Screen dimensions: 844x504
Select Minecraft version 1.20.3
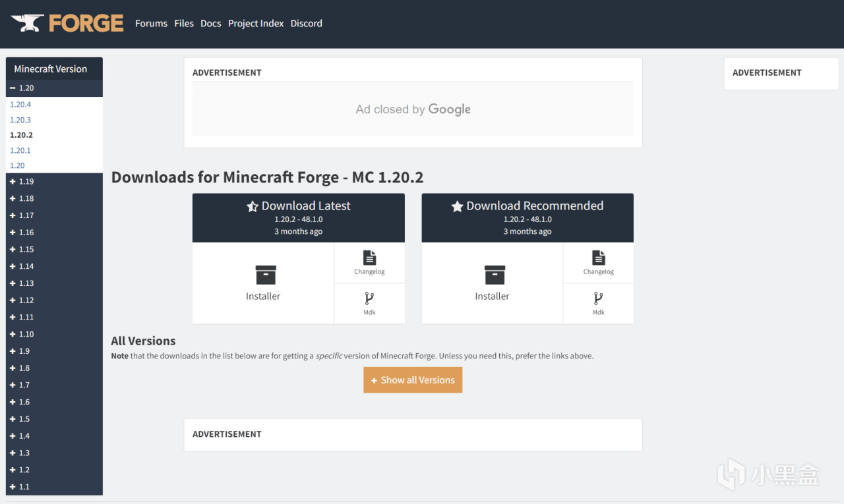point(20,120)
